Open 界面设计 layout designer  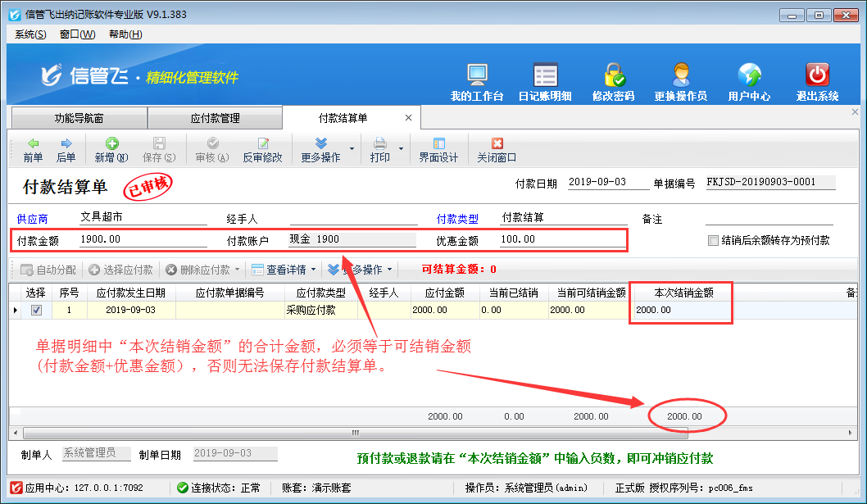(x=438, y=150)
